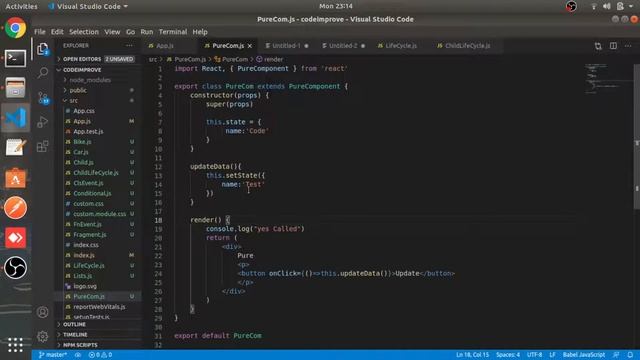Launch Google Chrome from the dock
This screenshot has height=360, width=640.
pos(16,28)
